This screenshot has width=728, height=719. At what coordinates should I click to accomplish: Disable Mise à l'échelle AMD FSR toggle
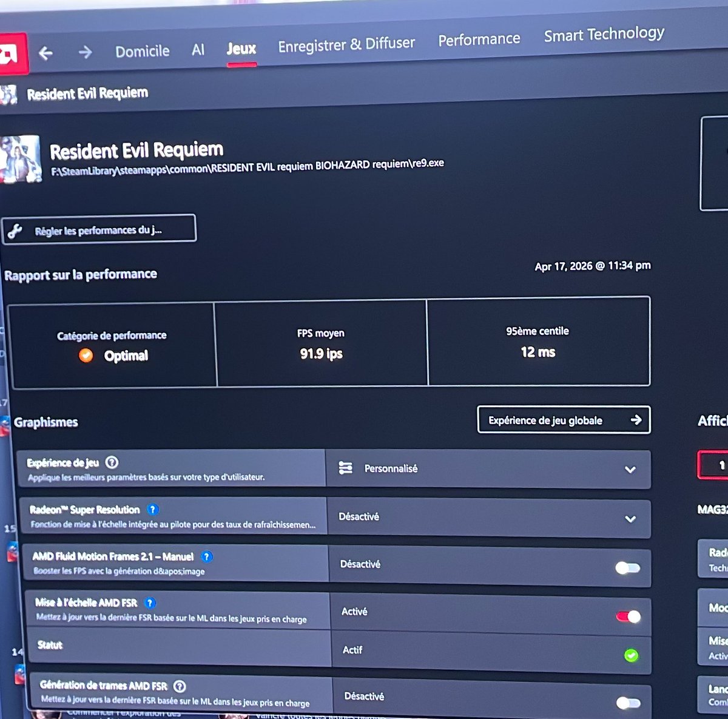tap(628, 616)
